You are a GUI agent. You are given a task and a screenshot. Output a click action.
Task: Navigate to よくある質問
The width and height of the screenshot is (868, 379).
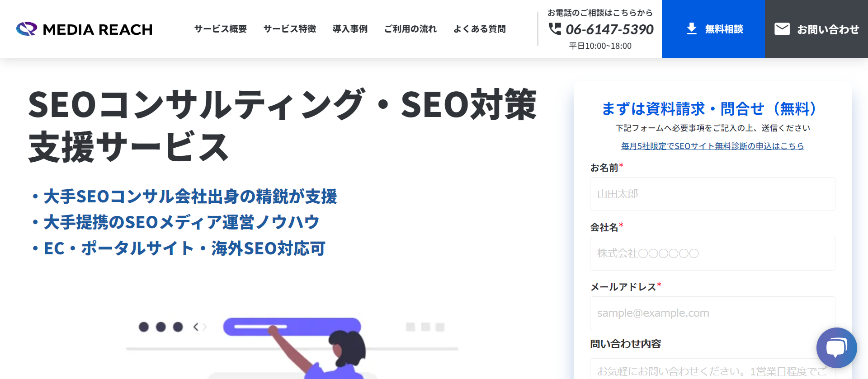(480, 29)
